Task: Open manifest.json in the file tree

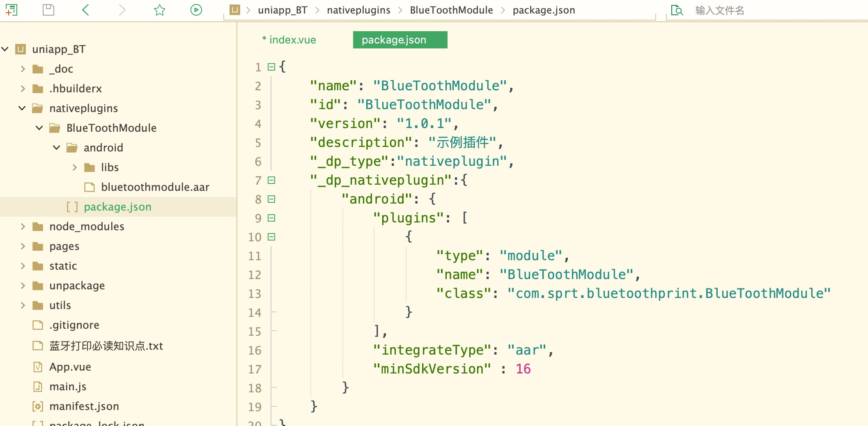Action: point(84,406)
